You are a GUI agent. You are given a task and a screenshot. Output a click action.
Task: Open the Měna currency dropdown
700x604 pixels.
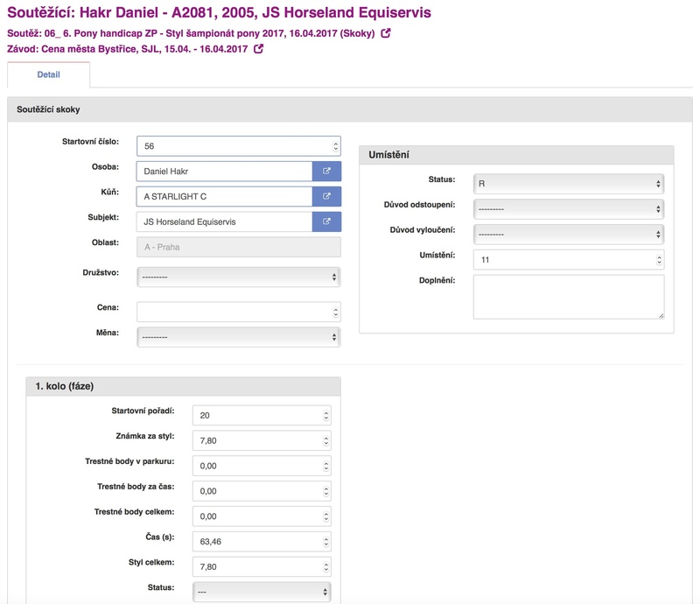pos(239,337)
